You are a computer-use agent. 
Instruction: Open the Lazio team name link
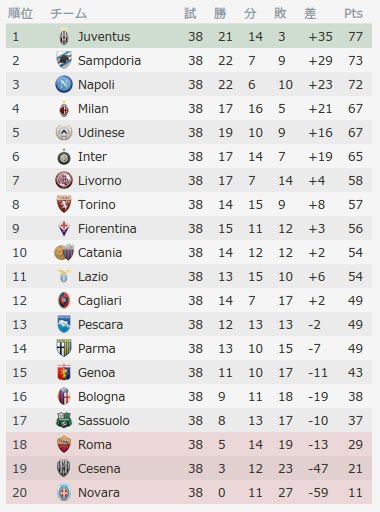[93, 277]
